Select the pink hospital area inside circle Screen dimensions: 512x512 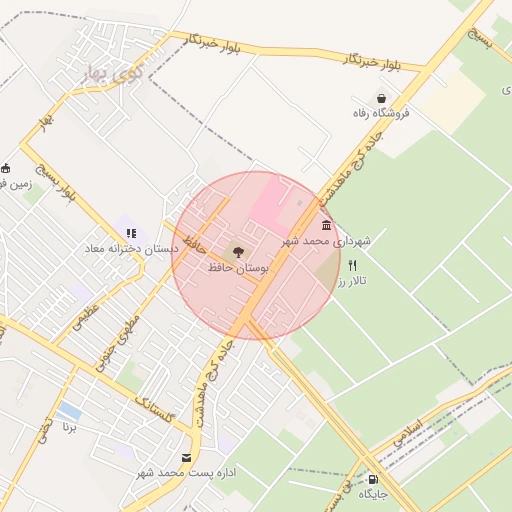(x=267, y=203)
